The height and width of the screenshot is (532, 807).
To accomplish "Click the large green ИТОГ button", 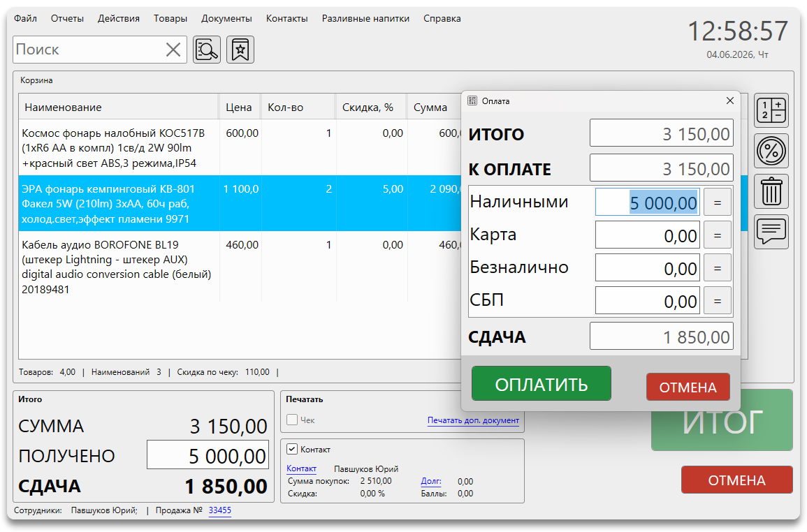I will 722,420.
